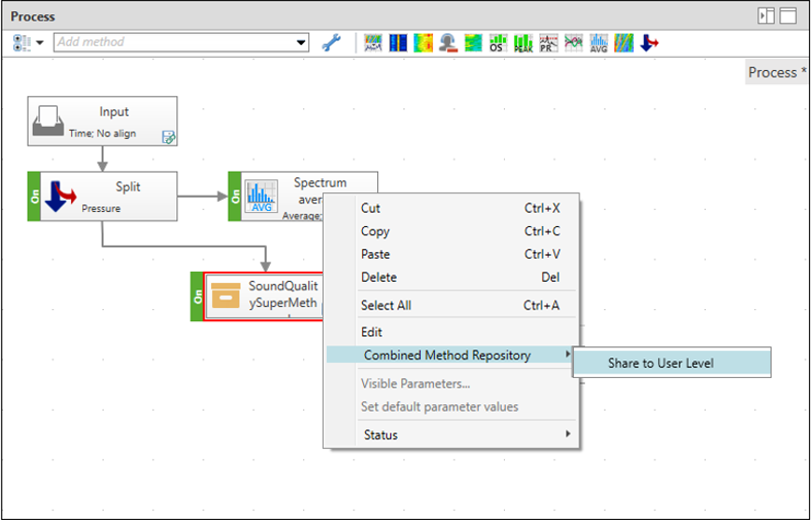Screen dimensions: 812x520
Task: Click Share to User Level
Action: pyautogui.click(x=661, y=363)
